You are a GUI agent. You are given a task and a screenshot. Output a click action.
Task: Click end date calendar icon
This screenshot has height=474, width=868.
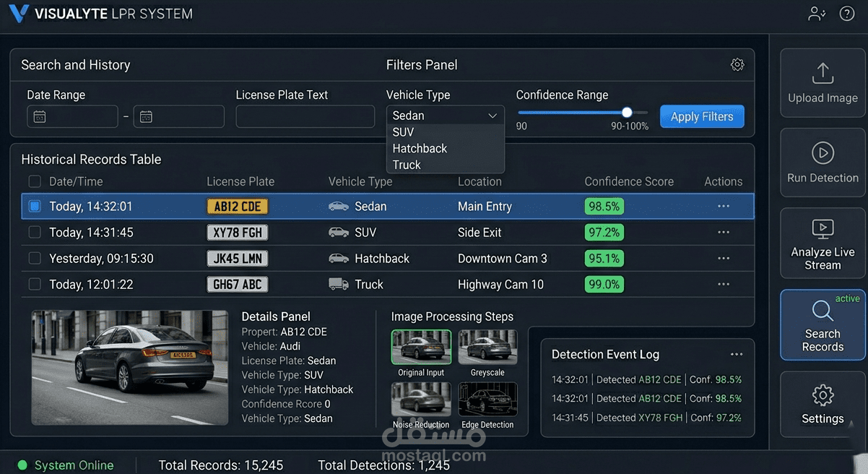(146, 116)
